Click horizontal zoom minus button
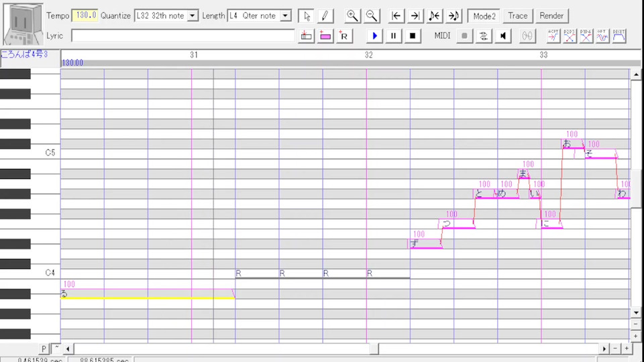 pyautogui.click(x=615, y=349)
